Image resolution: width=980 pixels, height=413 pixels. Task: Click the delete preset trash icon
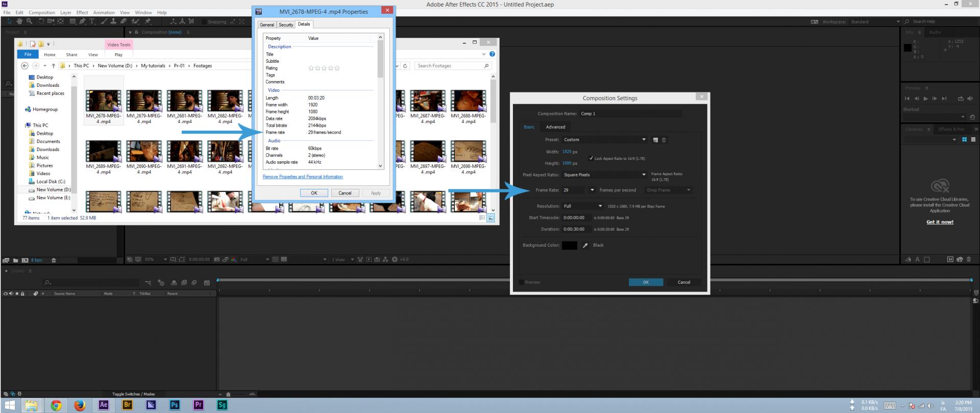pos(664,140)
